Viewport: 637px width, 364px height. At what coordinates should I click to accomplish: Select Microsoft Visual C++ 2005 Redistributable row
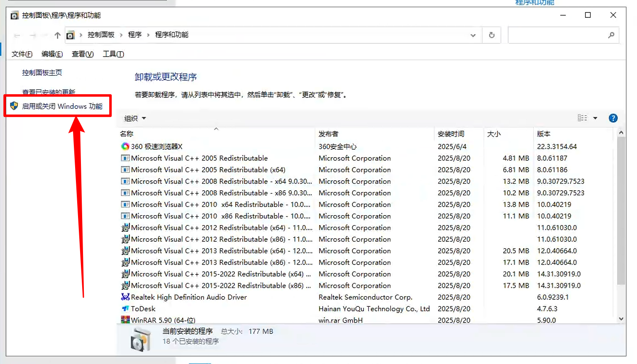(367, 158)
